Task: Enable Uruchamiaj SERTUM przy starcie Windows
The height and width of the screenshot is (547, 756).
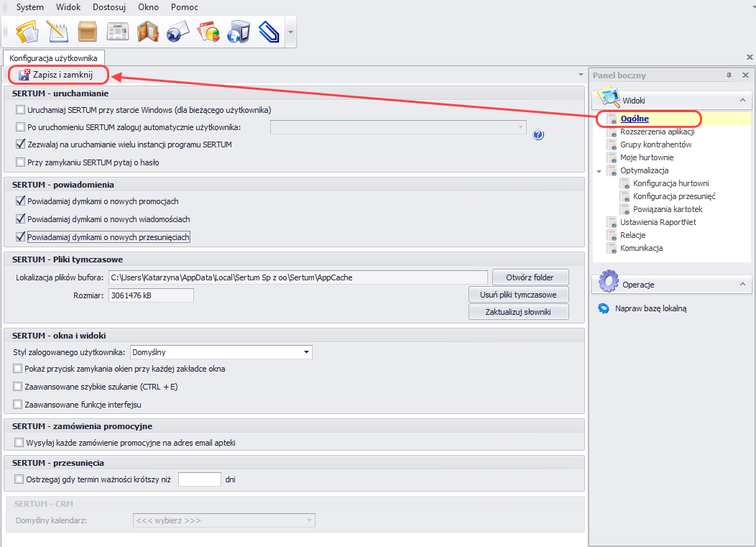Action: click(x=20, y=110)
